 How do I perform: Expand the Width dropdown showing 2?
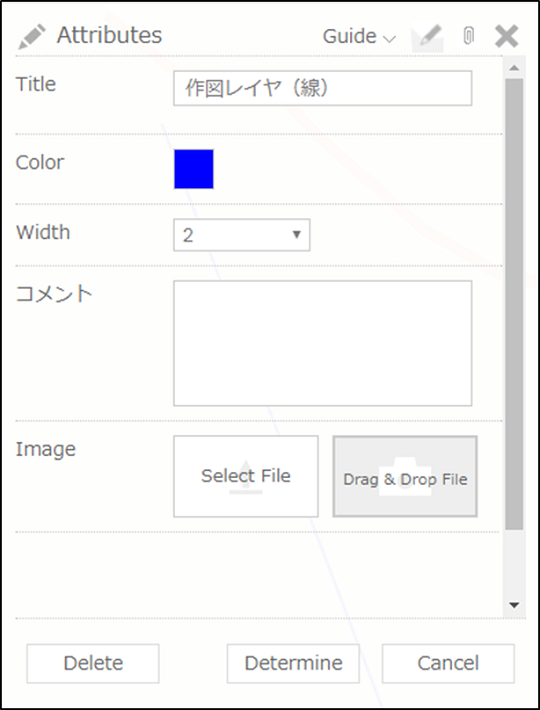(242, 235)
